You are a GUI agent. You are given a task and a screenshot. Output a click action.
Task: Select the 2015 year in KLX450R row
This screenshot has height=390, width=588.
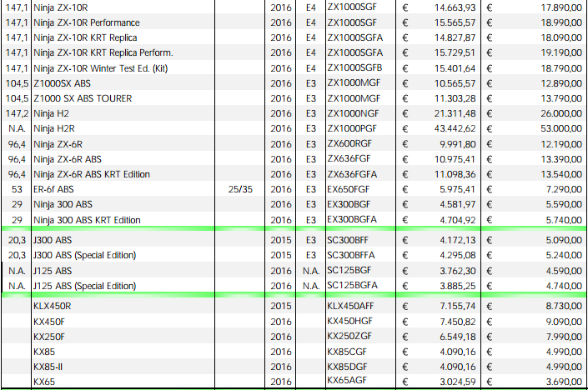pyautogui.click(x=281, y=306)
